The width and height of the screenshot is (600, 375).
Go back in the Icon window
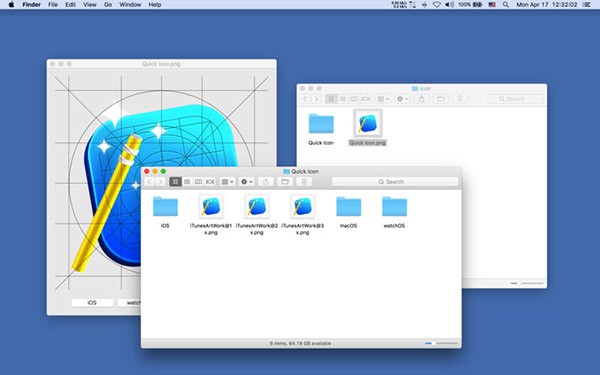305,99
